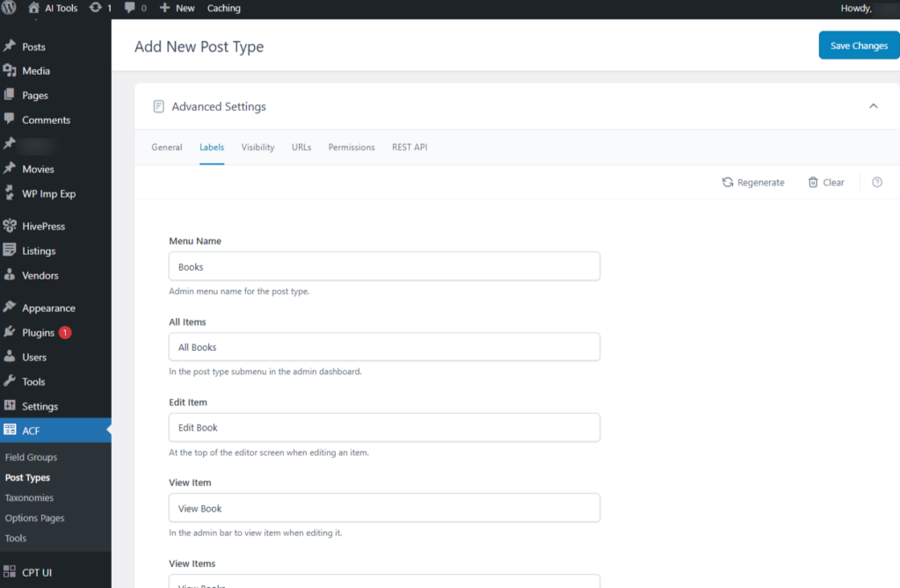Click the Save Changes button
This screenshot has height=588, width=900.
tap(858, 46)
